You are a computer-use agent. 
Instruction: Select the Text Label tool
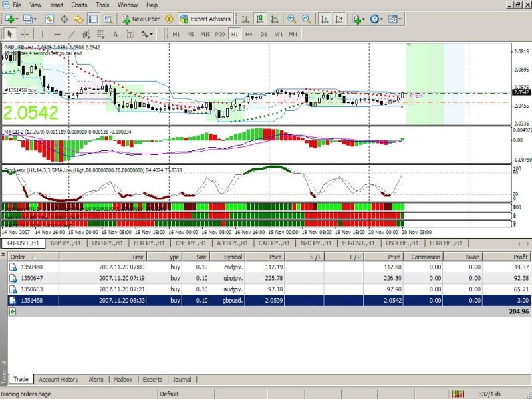click(130, 34)
